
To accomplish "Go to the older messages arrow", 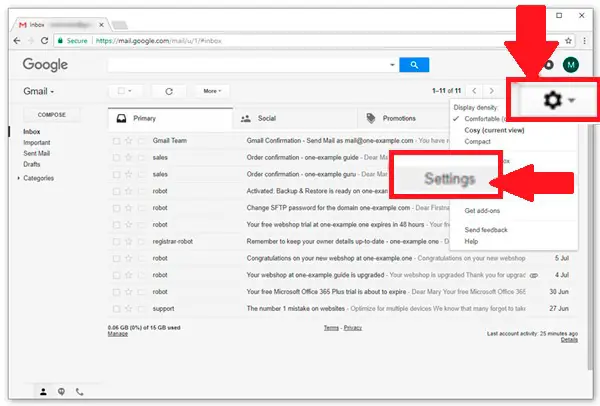I will click(x=491, y=91).
